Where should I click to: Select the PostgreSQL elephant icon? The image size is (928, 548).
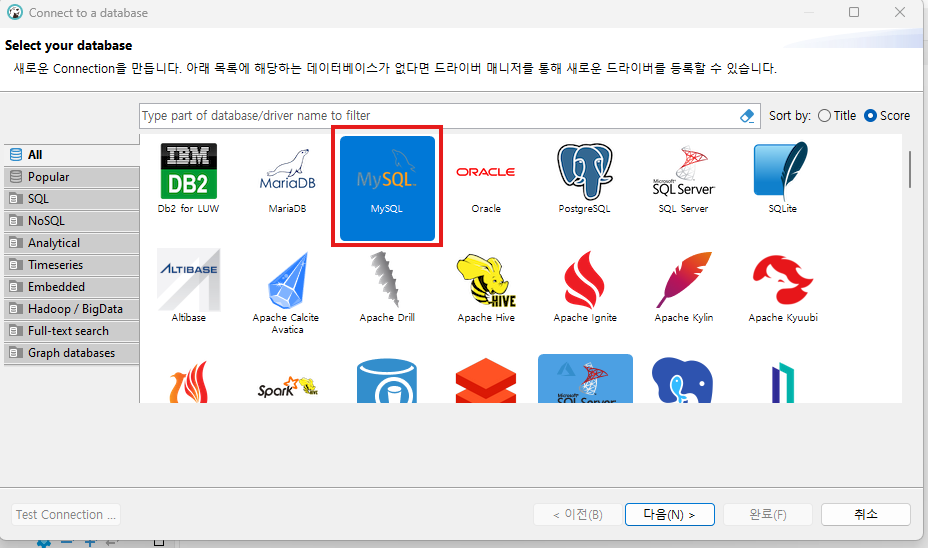(x=585, y=171)
